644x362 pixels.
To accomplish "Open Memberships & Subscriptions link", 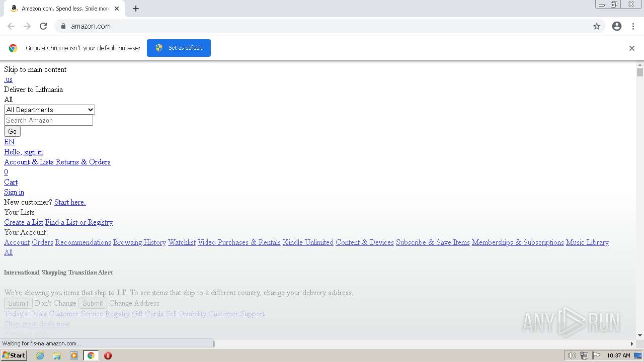I will [518, 242].
